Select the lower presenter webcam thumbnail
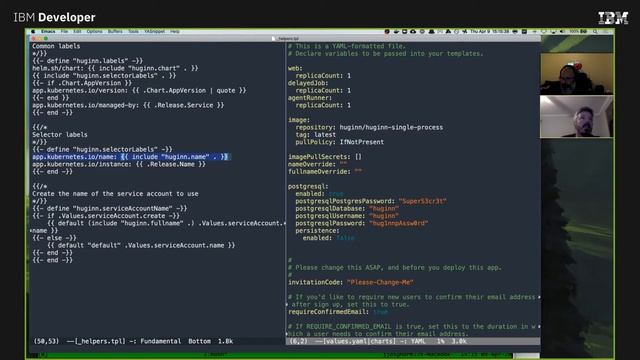 click(576, 117)
